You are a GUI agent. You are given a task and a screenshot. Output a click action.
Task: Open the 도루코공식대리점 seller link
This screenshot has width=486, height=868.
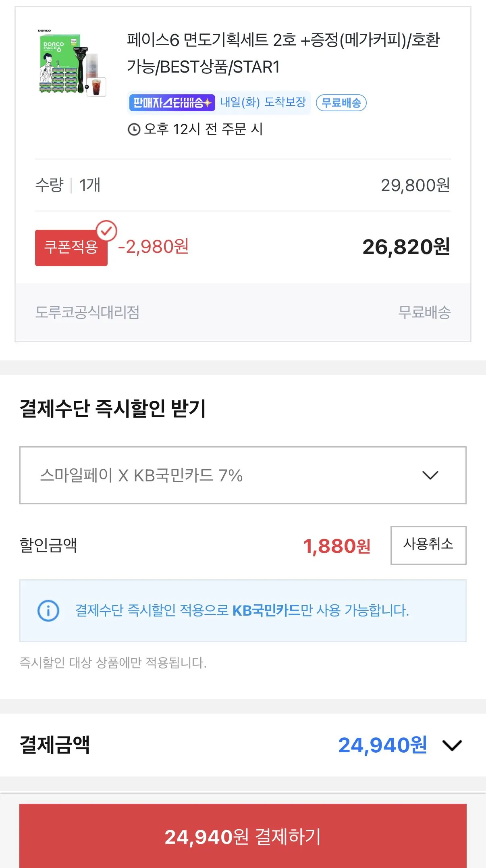point(87,312)
